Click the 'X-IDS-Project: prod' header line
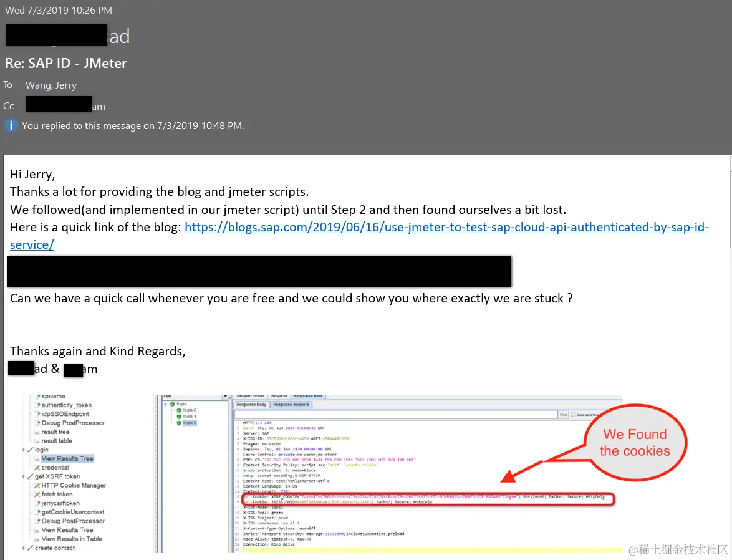This screenshot has height=560, width=732. click(265, 518)
